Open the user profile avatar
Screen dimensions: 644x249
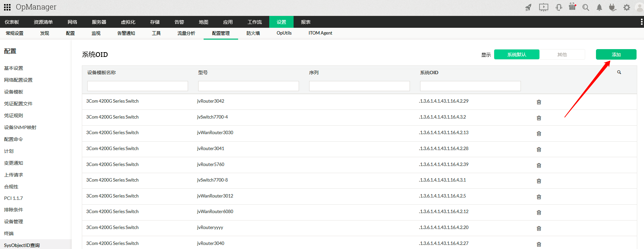point(639,7)
